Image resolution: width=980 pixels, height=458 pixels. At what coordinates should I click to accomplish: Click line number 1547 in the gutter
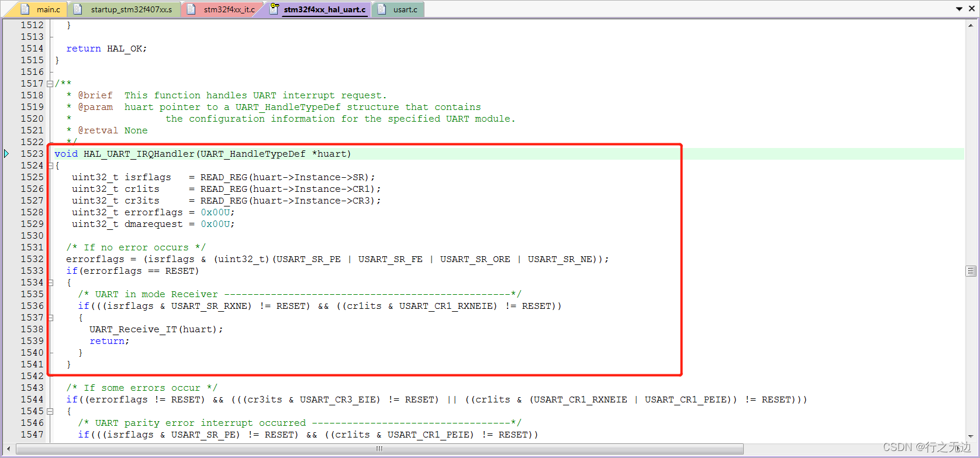32,435
